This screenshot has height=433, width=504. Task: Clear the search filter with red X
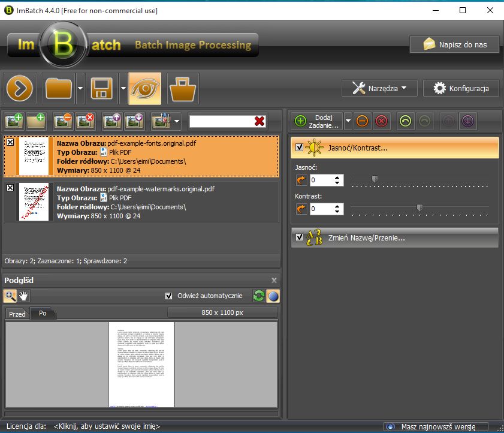pos(259,121)
